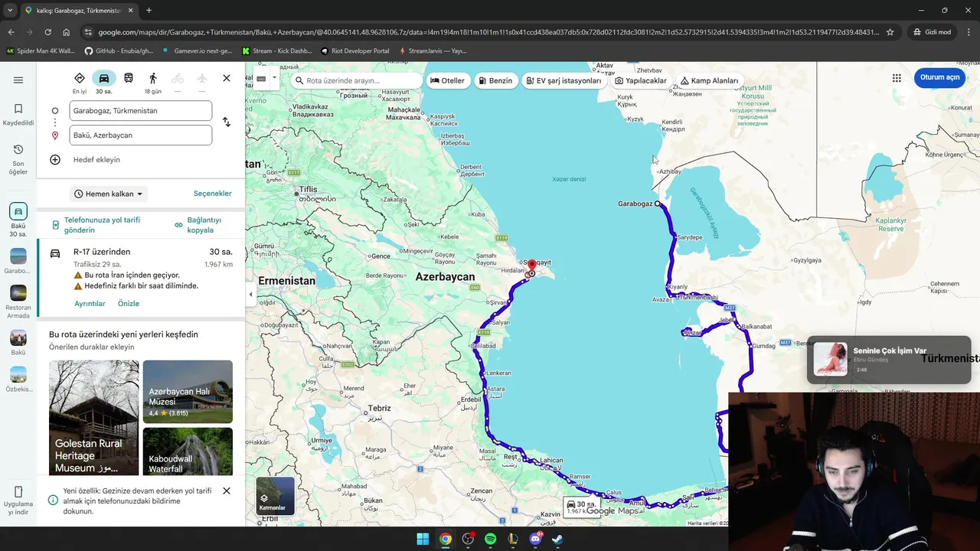Image resolution: width=980 pixels, height=551 pixels.
Task: Open Discord from the taskbar
Action: tap(535, 539)
